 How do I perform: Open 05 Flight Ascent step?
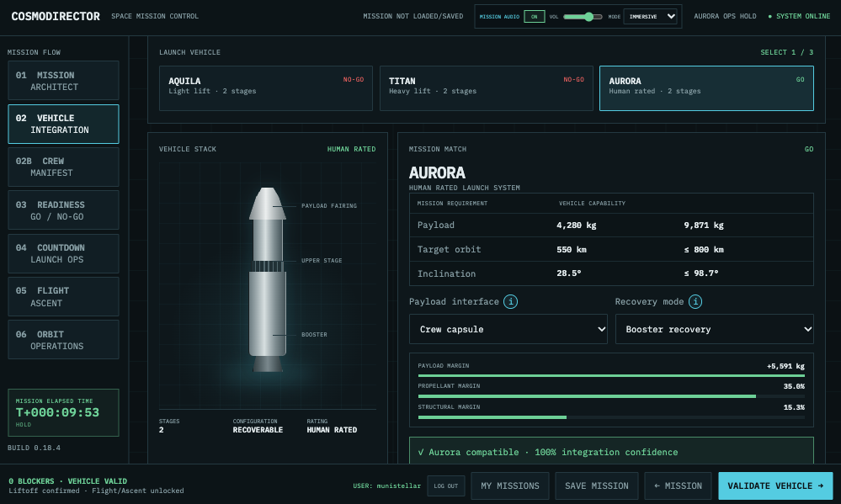point(63,296)
